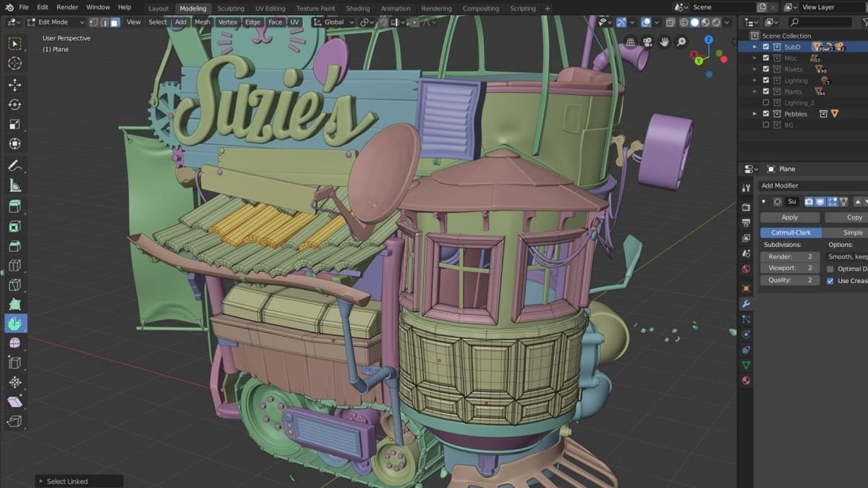The height and width of the screenshot is (488, 868).
Task: Toggle Rivets collection checkbox
Action: 767,70
